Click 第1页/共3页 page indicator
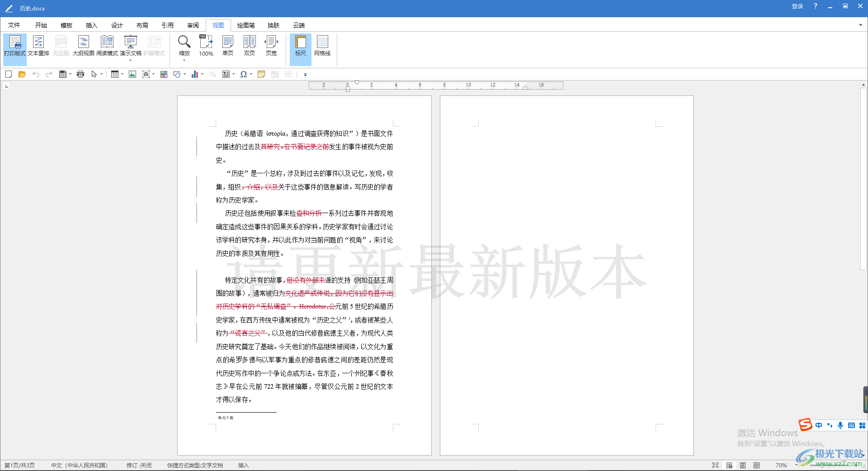Image resolution: width=868 pixels, height=471 pixels. (x=19, y=465)
